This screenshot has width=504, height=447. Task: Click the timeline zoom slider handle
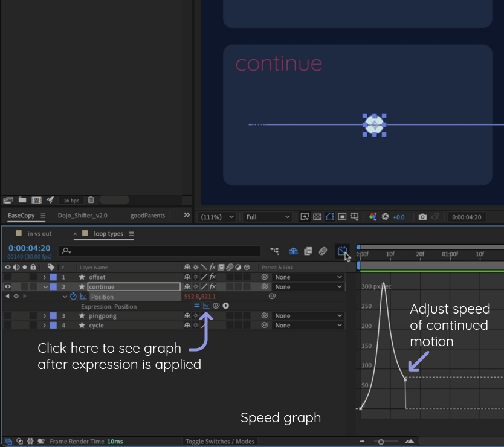tap(381, 442)
